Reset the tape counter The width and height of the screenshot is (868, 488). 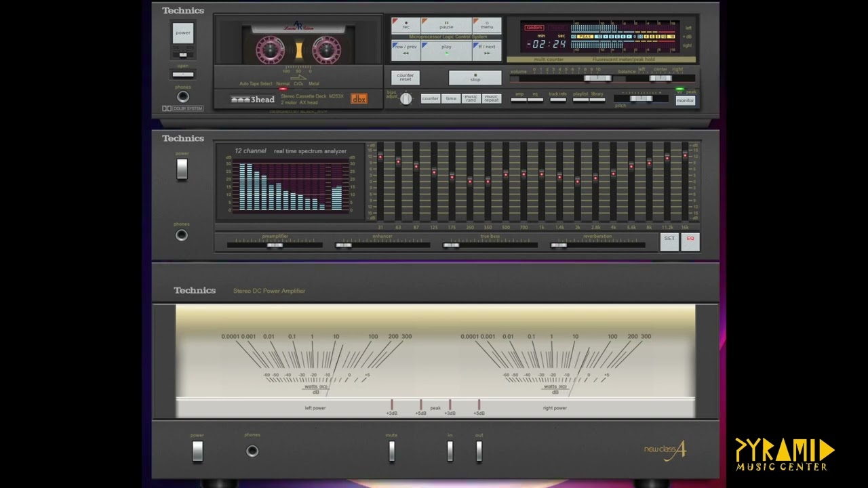point(406,78)
